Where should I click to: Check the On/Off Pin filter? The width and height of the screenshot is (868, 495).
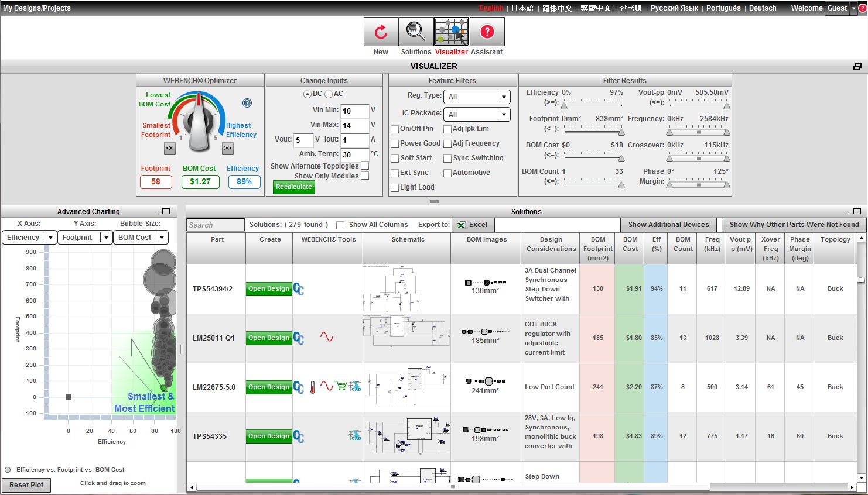click(x=395, y=129)
